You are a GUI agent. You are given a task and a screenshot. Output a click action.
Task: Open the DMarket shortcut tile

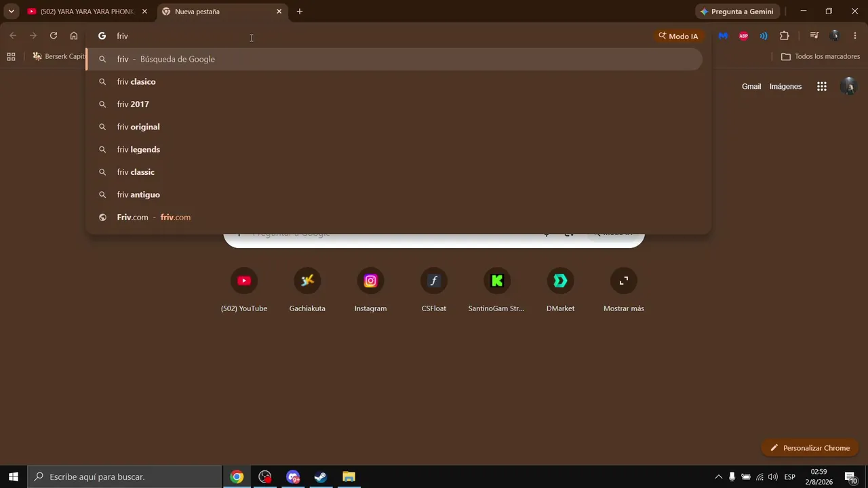[x=560, y=289]
